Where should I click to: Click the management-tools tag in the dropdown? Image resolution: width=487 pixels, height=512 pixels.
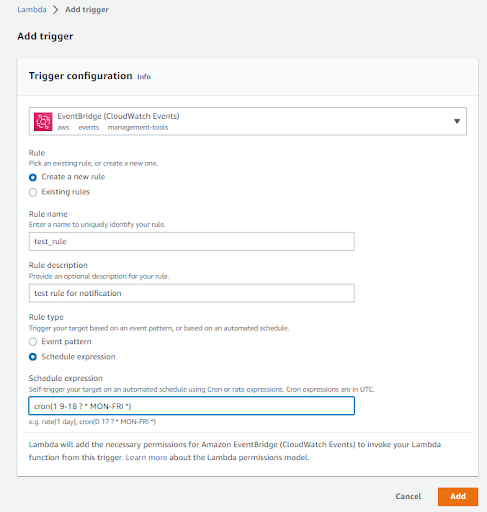click(x=138, y=127)
